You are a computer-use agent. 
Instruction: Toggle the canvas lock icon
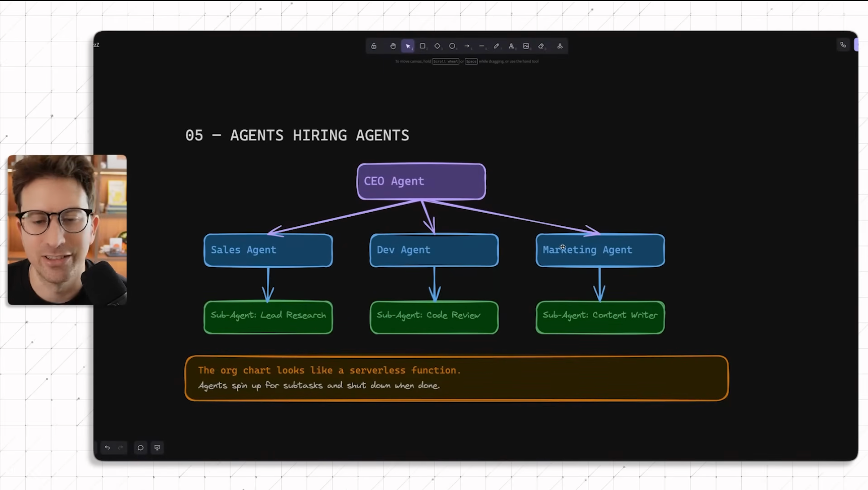click(x=374, y=46)
